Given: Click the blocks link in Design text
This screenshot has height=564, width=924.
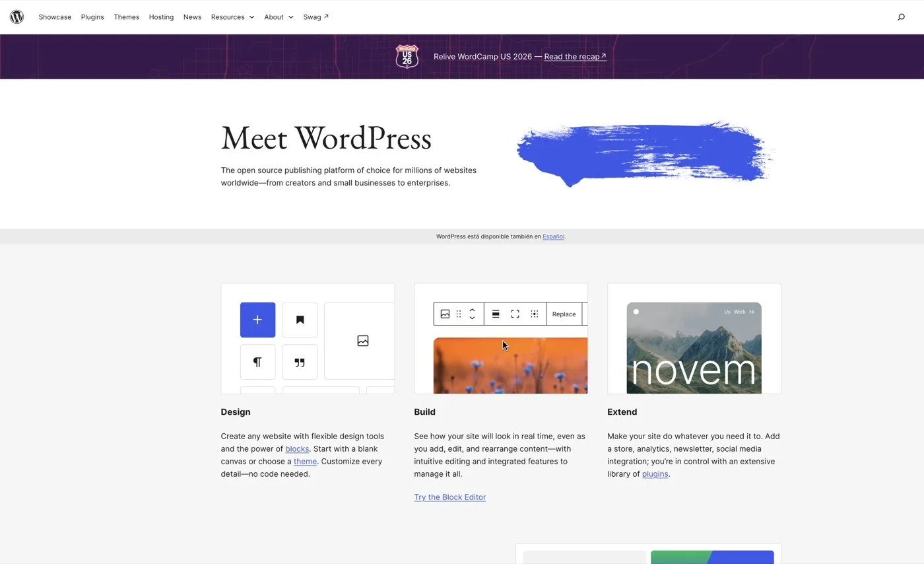Looking at the screenshot, I should 297,449.
